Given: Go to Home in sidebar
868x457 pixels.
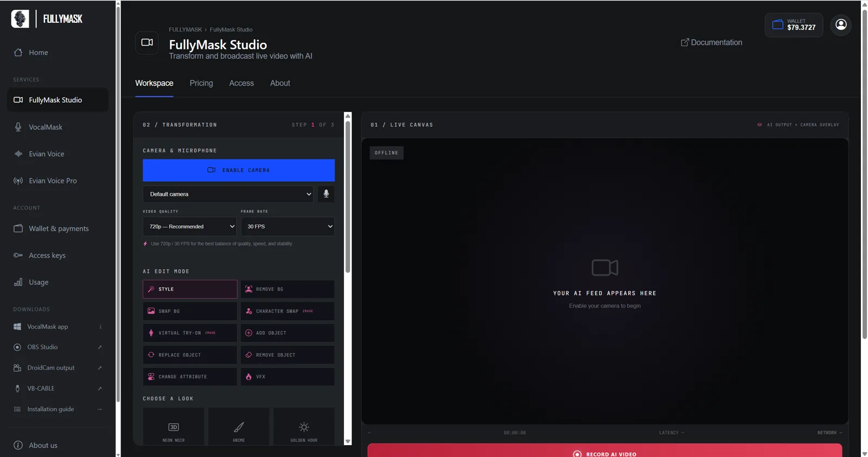Looking at the screenshot, I should (x=58, y=53).
